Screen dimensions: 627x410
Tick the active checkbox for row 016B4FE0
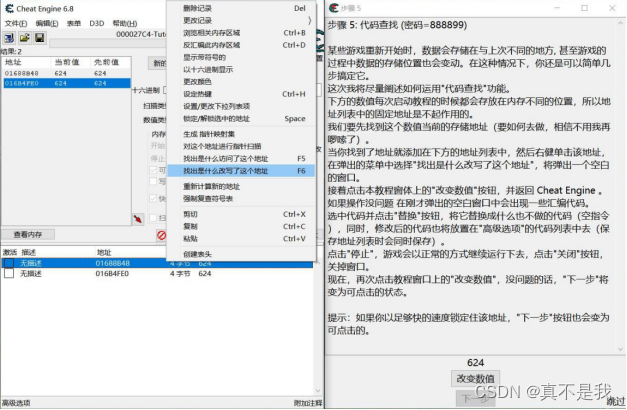coord(9,274)
